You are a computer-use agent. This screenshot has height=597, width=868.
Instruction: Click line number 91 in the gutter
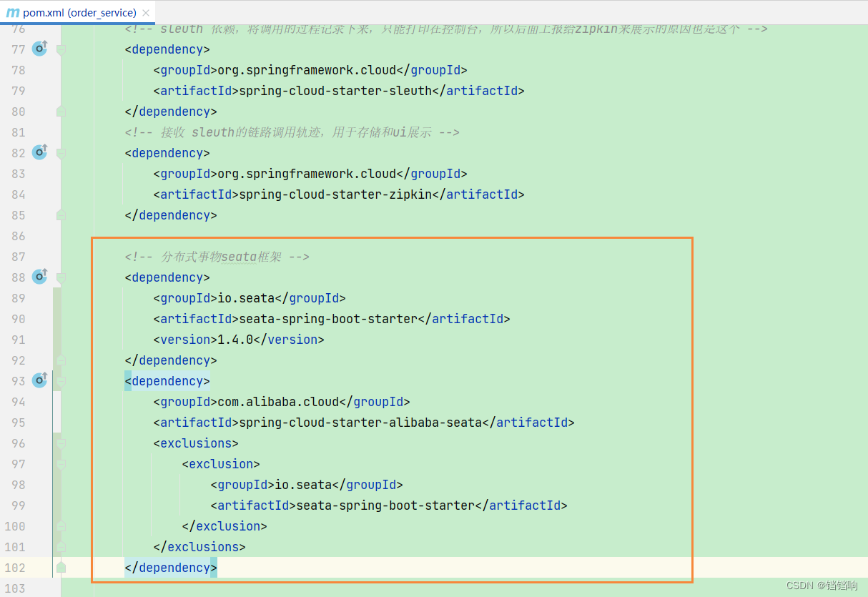19,340
